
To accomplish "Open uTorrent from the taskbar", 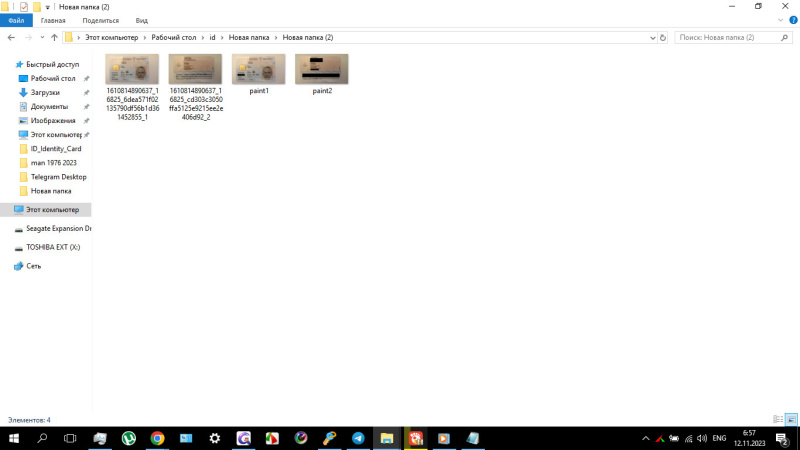I will pyautogui.click(x=129, y=438).
